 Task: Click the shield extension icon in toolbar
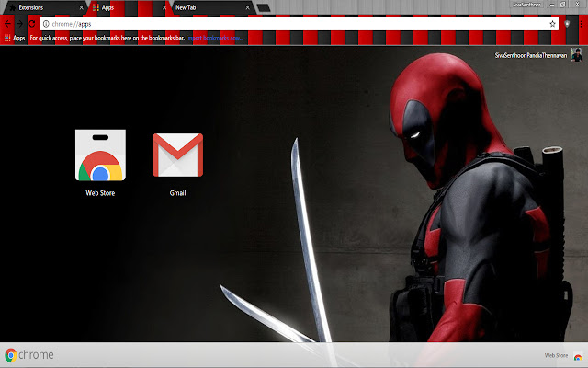tap(567, 24)
